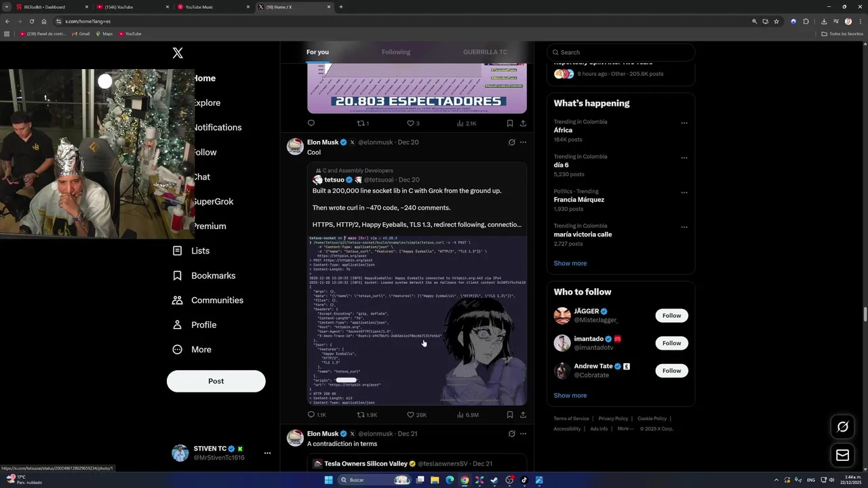
Task: Reply to the post with 1.1K replies
Action: [x=317, y=415]
